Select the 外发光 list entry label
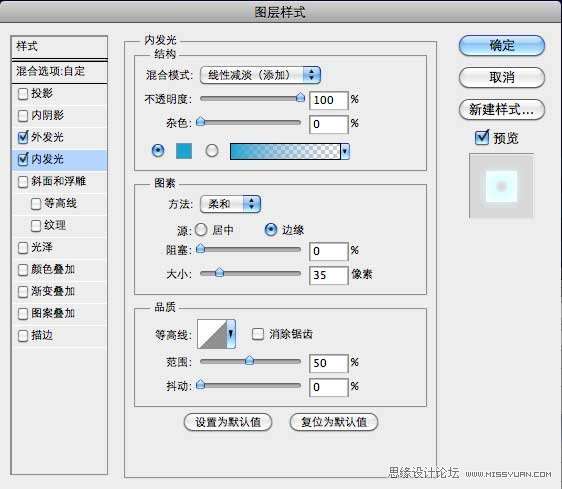Screen dimensions: 562x489 47,137
